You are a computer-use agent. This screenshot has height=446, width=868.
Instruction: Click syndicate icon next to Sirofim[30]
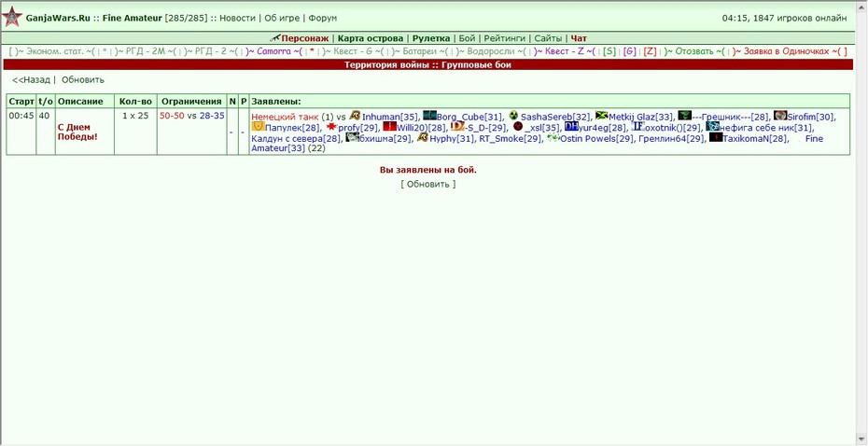click(x=780, y=116)
